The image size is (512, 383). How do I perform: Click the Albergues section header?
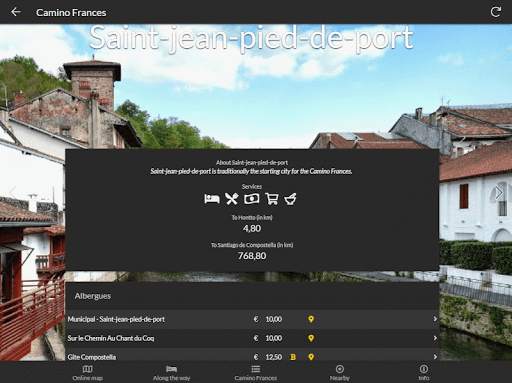pyautogui.click(x=93, y=296)
